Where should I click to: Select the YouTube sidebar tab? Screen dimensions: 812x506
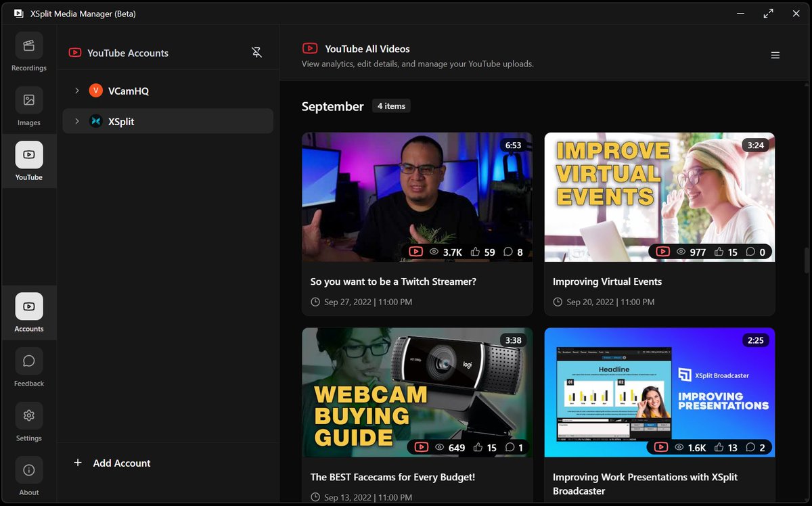(x=29, y=161)
